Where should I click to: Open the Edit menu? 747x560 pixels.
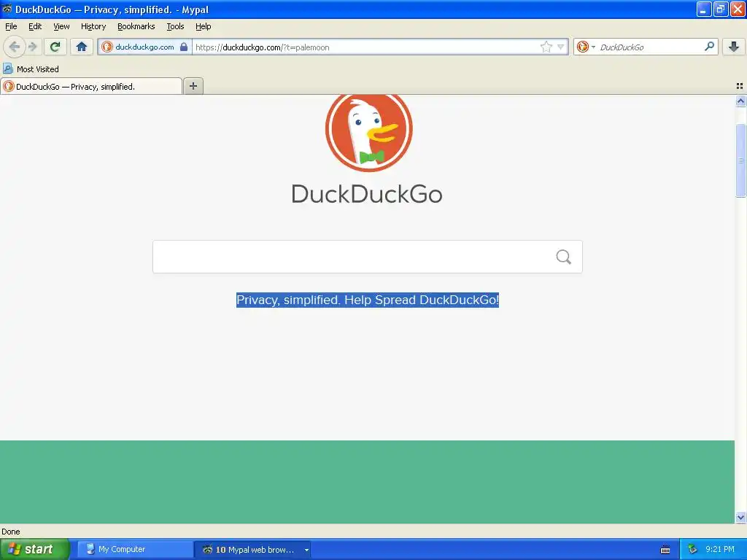[35, 26]
